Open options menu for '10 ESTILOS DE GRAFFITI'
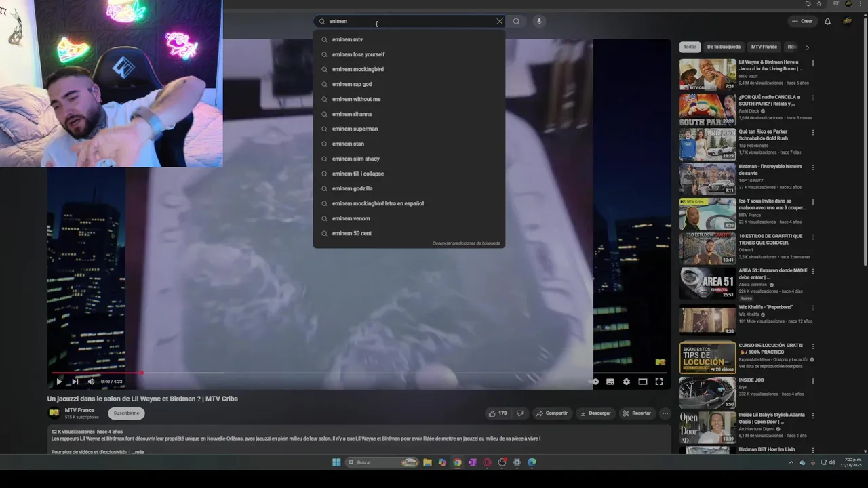This screenshot has height=488, width=868. click(x=813, y=237)
